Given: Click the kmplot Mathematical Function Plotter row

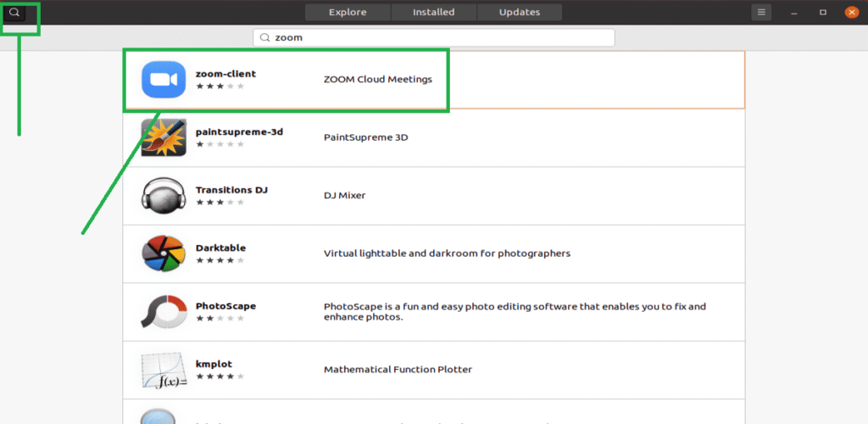Looking at the screenshot, I should point(398,370).
